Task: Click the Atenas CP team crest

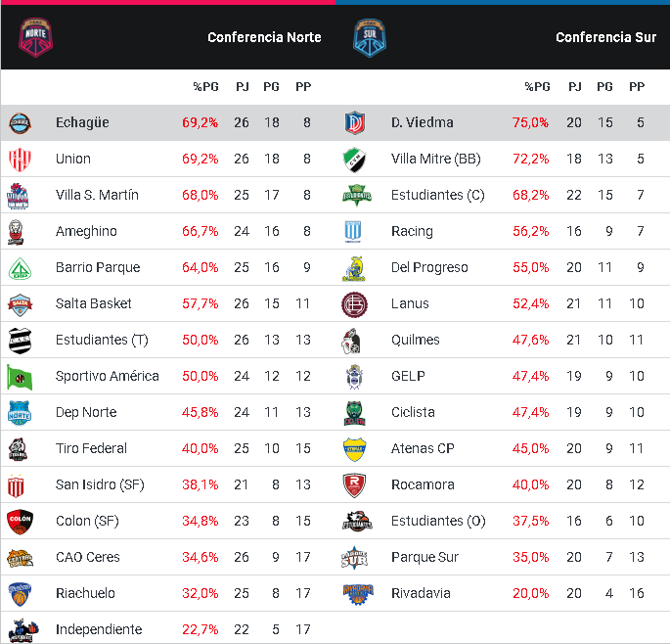Action: coord(354,449)
